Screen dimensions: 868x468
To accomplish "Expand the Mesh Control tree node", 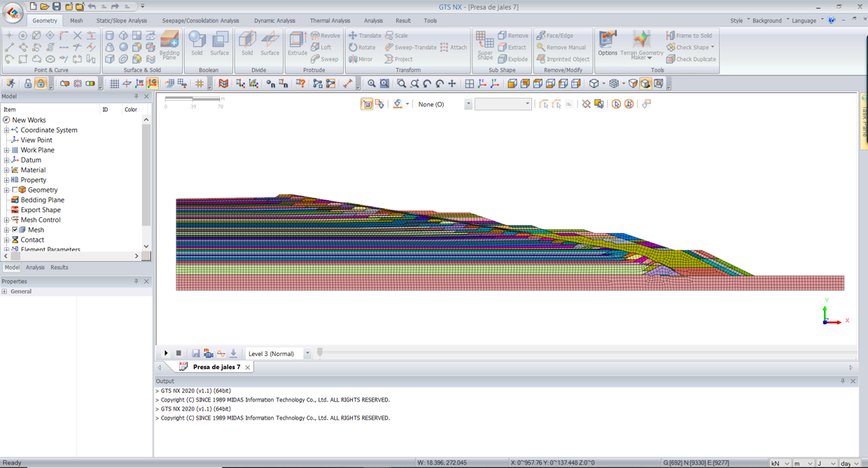I will coord(6,220).
